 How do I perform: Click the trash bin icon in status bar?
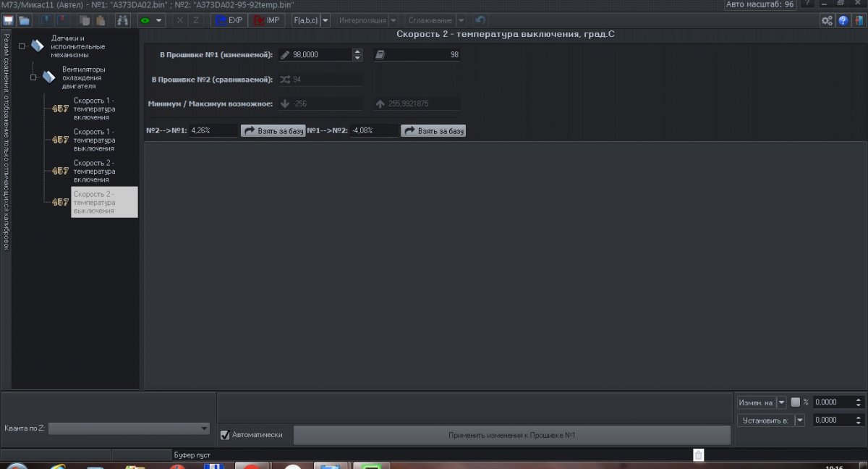699,455
